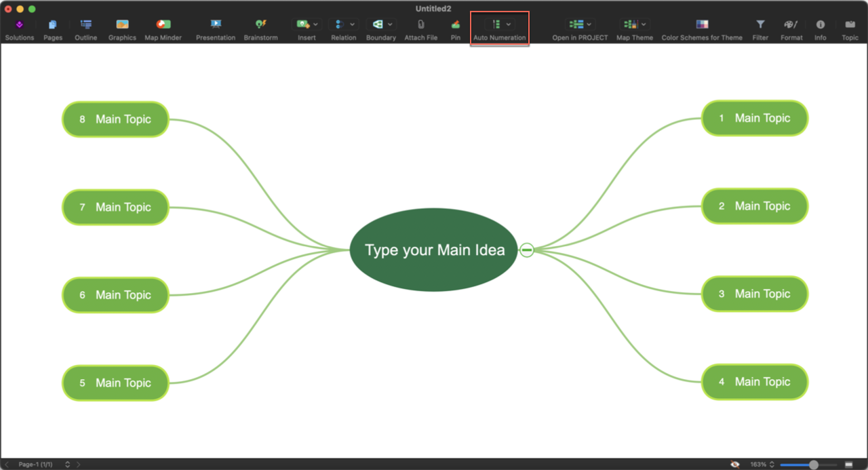Select the central Main Idea topic
This screenshot has height=470, width=868.
point(434,250)
